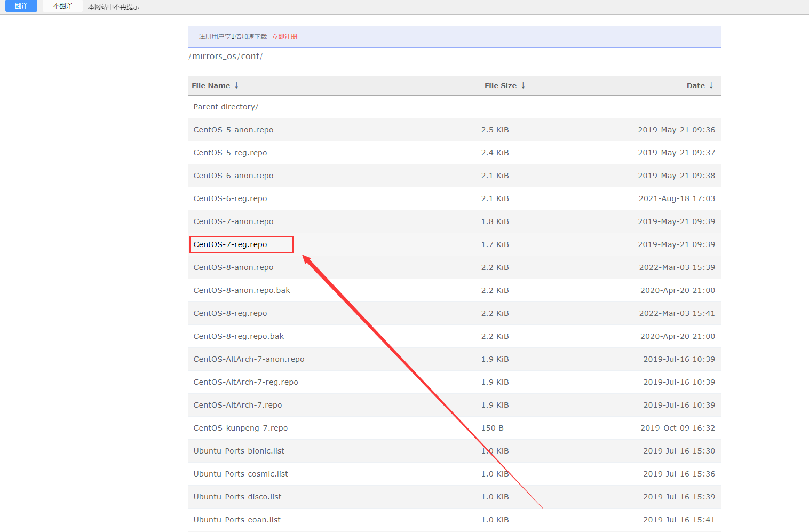The image size is (809, 532).
Task: Select date 2019-Jul-16 15:30
Action: [x=679, y=451]
